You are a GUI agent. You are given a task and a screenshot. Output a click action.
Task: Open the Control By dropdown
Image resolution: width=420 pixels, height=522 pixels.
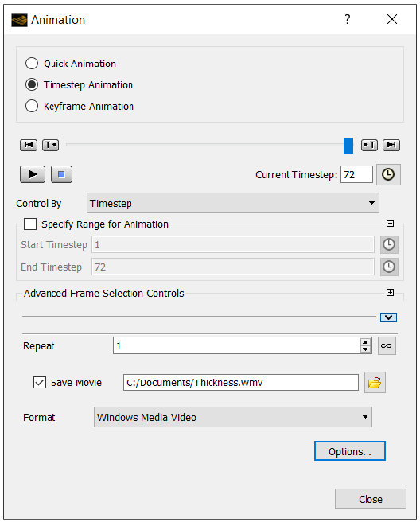coord(232,203)
